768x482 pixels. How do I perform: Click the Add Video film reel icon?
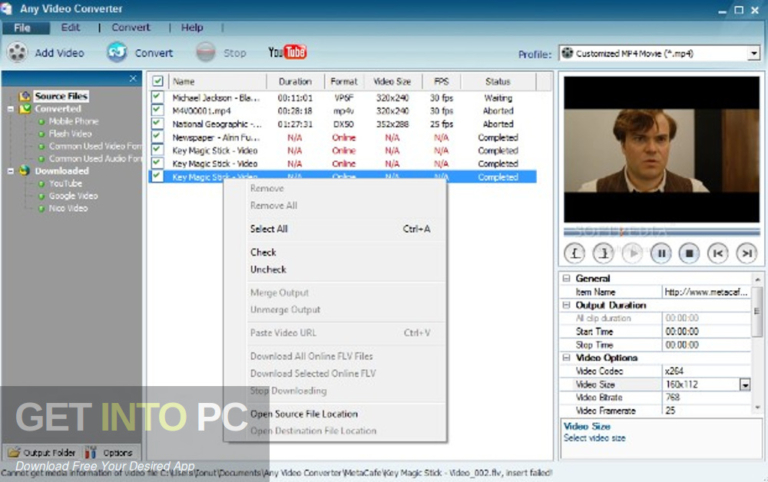click(17, 52)
